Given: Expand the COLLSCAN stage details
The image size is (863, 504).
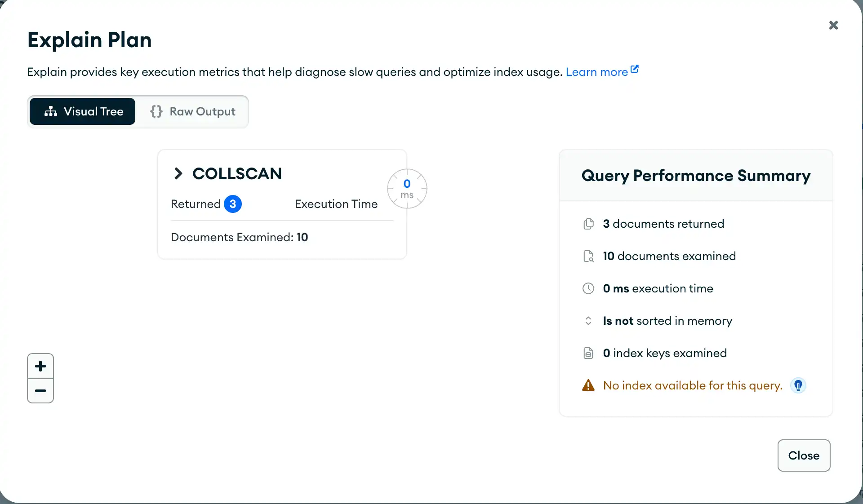Looking at the screenshot, I should point(178,174).
